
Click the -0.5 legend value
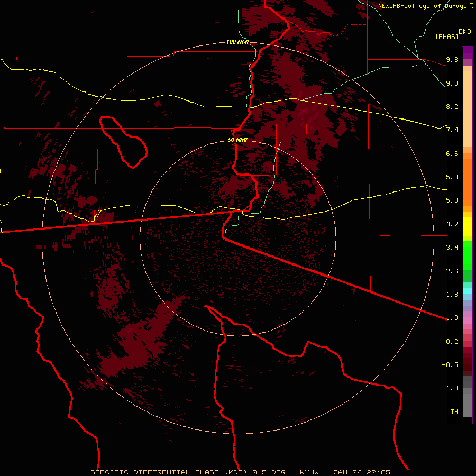pos(450,365)
